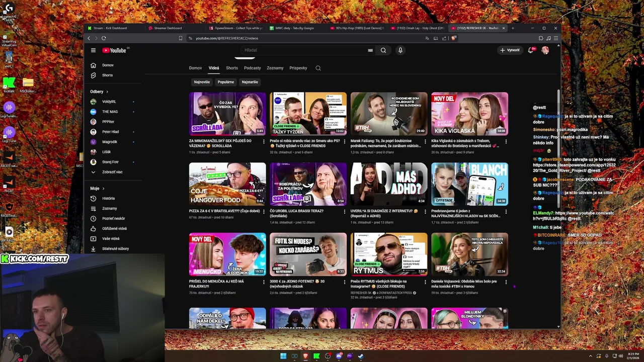644x362 pixels.
Task: Select the Najnovšie filter chip
Action: coord(202,82)
